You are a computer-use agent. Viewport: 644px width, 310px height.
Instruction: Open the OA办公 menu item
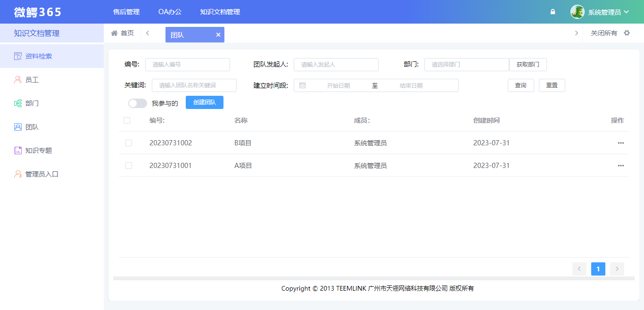(x=169, y=11)
